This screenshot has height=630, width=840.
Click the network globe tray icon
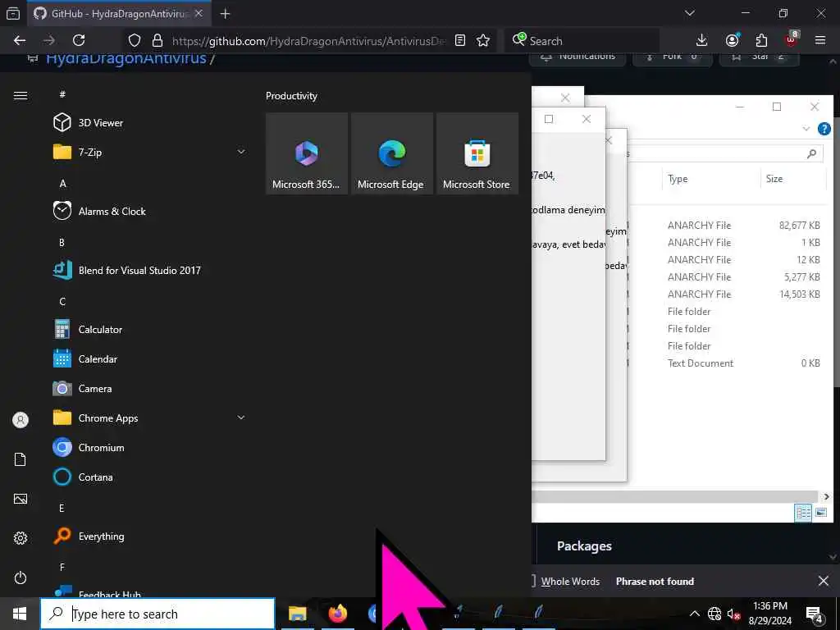pyautogui.click(x=714, y=614)
